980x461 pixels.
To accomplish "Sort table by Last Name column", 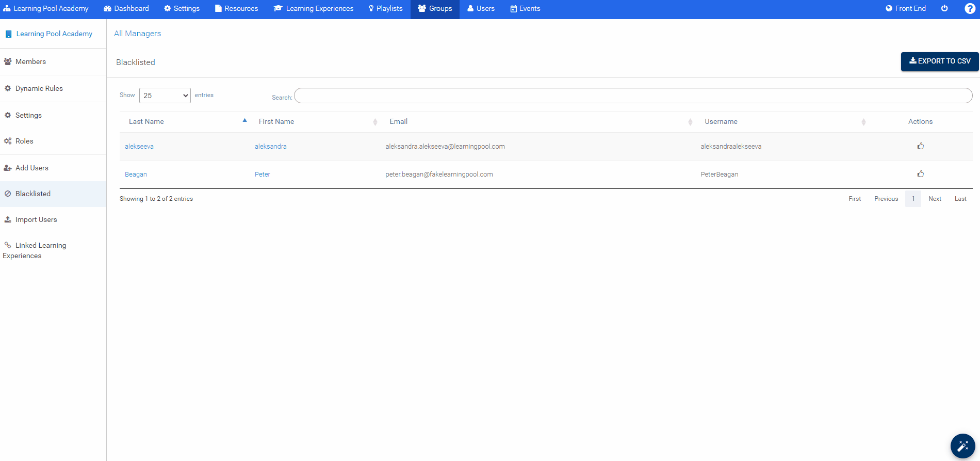I will tap(146, 121).
